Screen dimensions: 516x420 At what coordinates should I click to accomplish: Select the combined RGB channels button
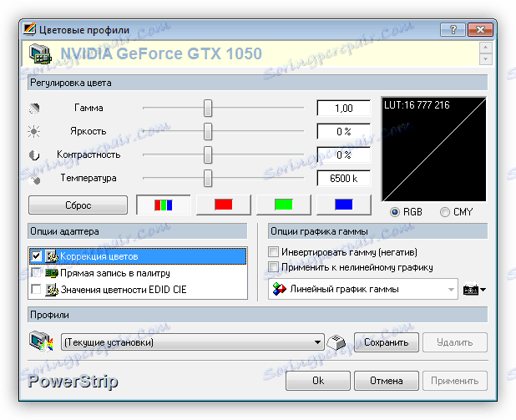163,205
